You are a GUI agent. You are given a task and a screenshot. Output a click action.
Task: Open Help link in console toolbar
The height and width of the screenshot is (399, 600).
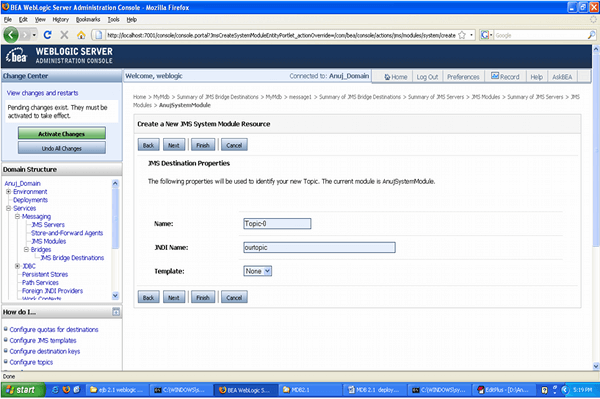[x=536, y=77]
